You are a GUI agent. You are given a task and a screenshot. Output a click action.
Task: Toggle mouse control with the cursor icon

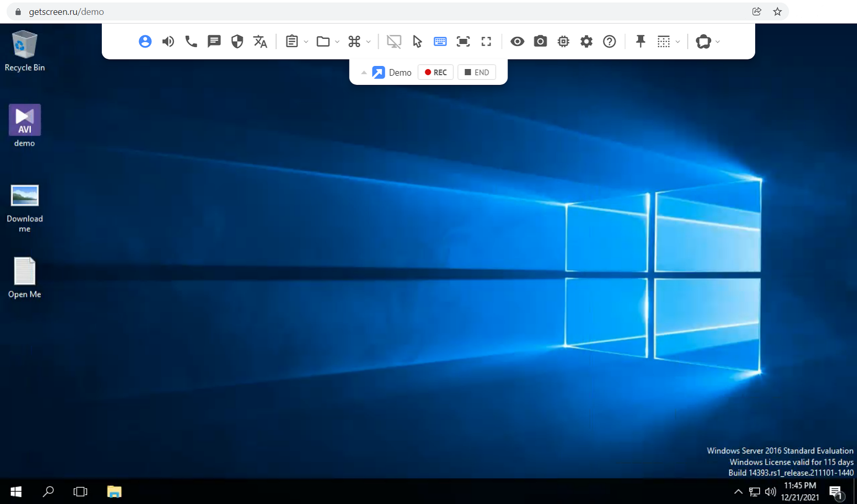coord(417,41)
